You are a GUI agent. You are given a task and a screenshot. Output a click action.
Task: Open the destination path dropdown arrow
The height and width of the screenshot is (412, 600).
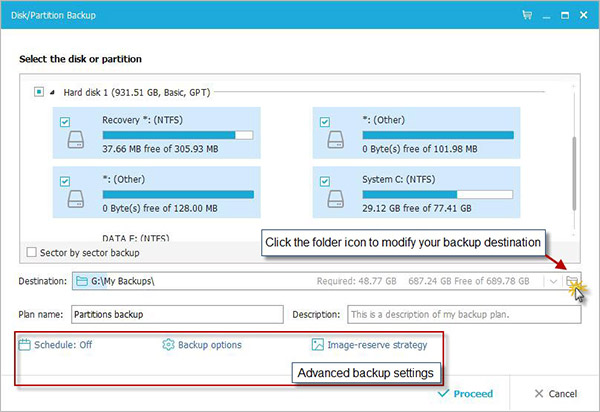[x=553, y=282]
